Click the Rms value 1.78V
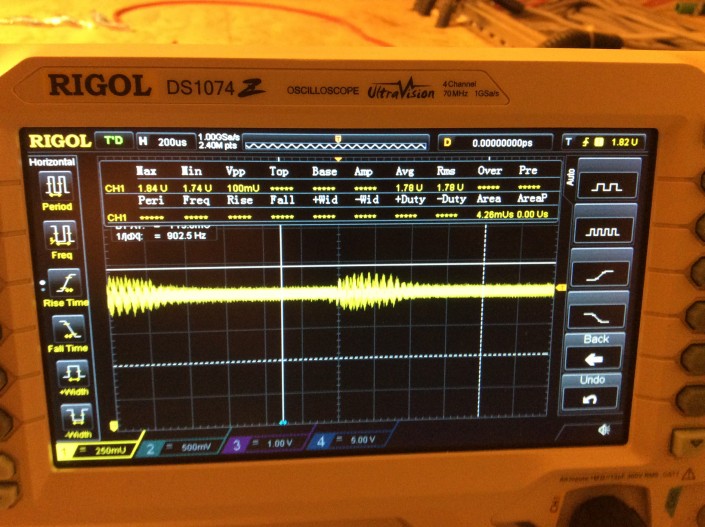The height and width of the screenshot is (527, 705). [450, 187]
